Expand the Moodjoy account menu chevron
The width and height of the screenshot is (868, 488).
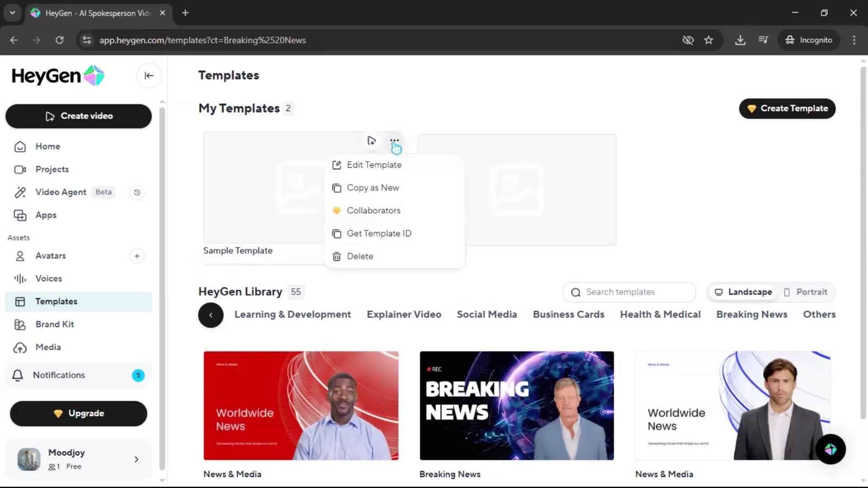(137, 460)
